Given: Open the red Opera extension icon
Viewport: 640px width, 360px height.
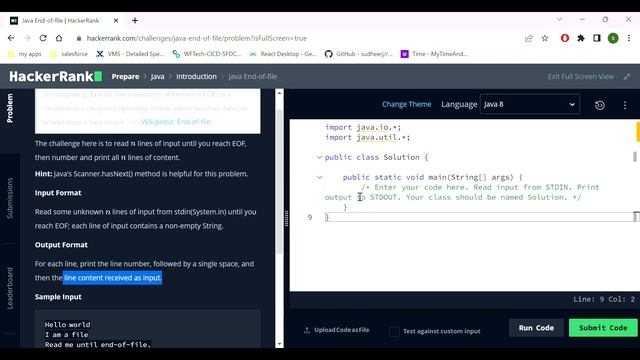Looking at the screenshot, I should click(x=565, y=38).
